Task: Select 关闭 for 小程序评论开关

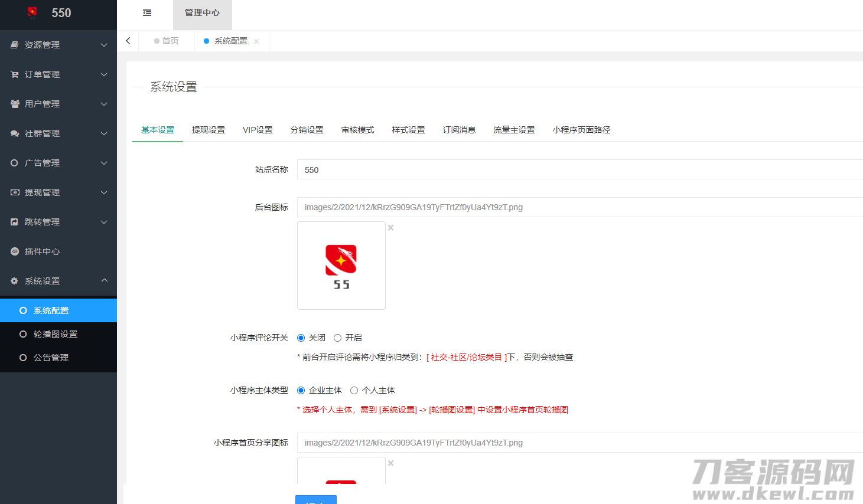Action: pyautogui.click(x=301, y=338)
